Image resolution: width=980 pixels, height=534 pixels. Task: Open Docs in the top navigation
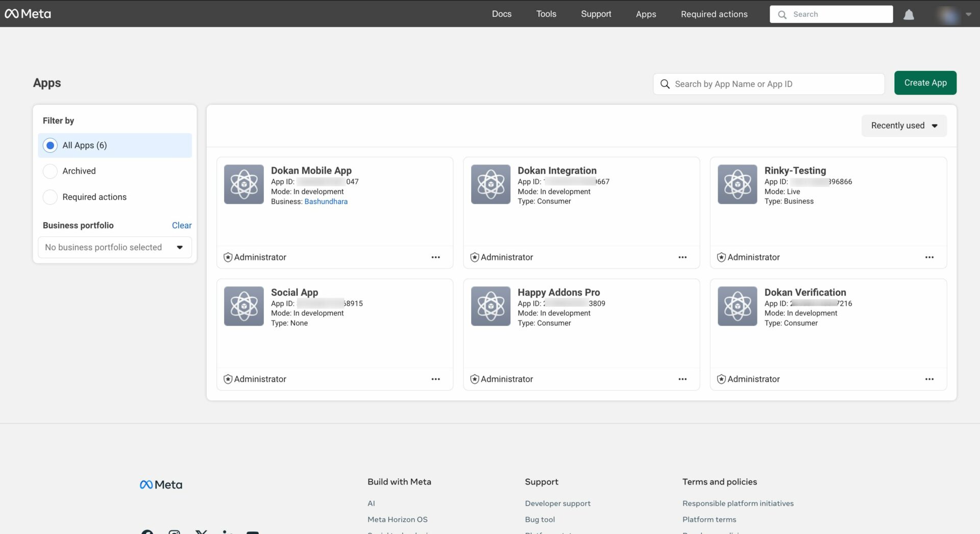tap(502, 14)
